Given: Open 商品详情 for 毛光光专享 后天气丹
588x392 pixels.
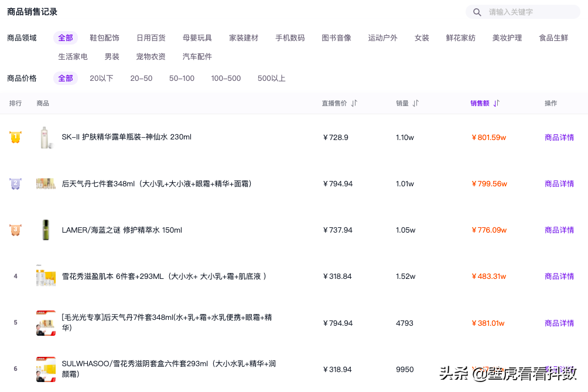Looking at the screenshot, I should tap(559, 323).
